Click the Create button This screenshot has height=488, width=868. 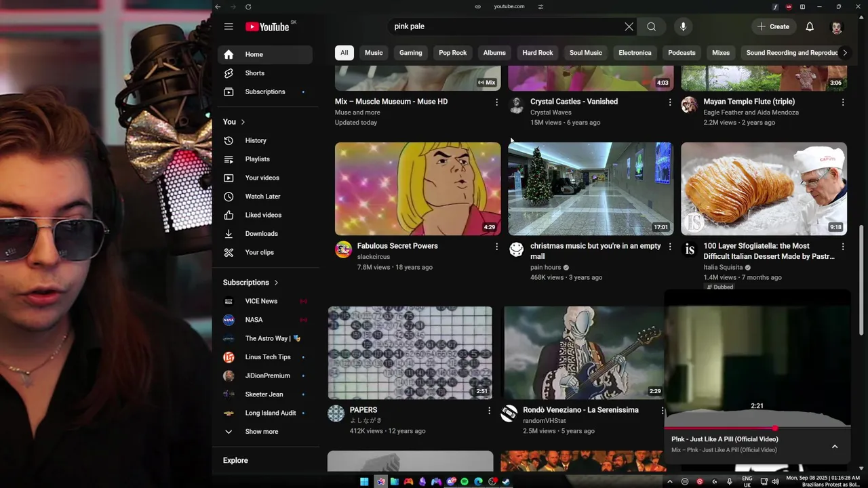pos(773,26)
